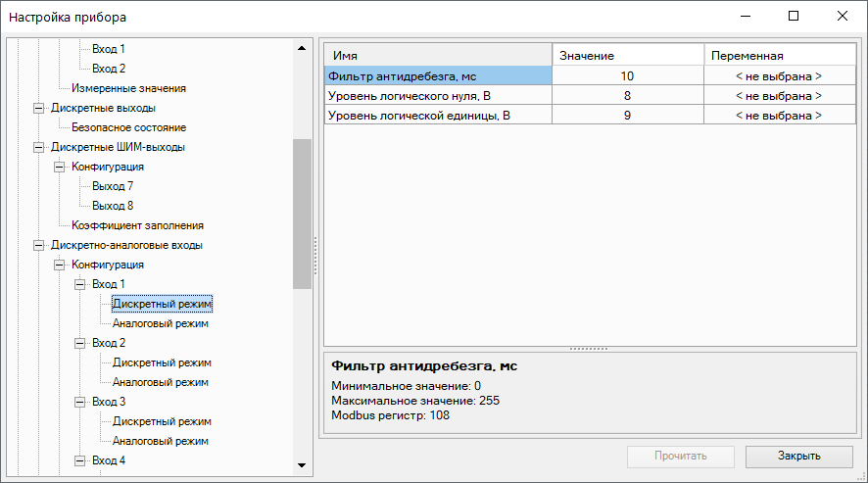The image size is (868, 483).
Task: Select the Выход 8 tree item
Action: coord(113,206)
